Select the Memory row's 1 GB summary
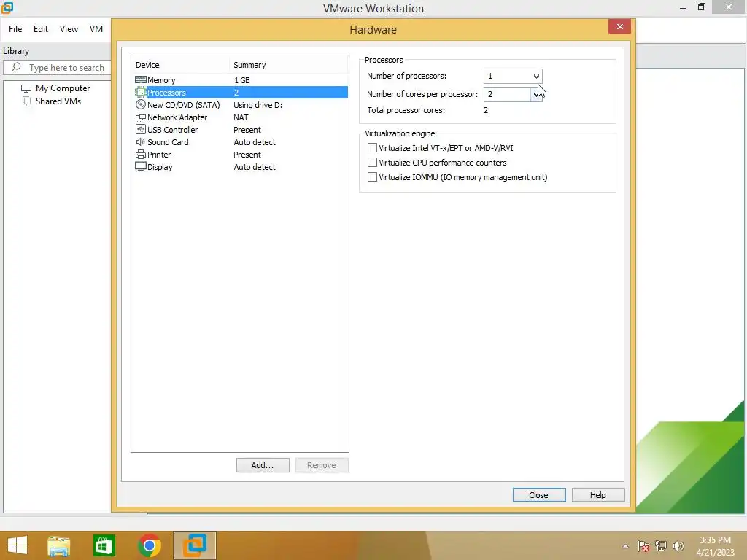The width and height of the screenshot is (747, 560). [x=242, y=80]
